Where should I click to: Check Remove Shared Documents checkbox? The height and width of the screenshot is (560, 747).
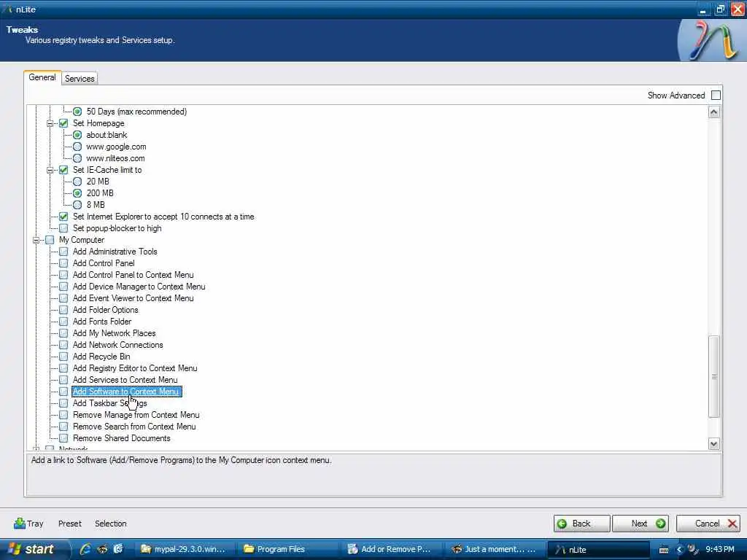pos(63,438)
